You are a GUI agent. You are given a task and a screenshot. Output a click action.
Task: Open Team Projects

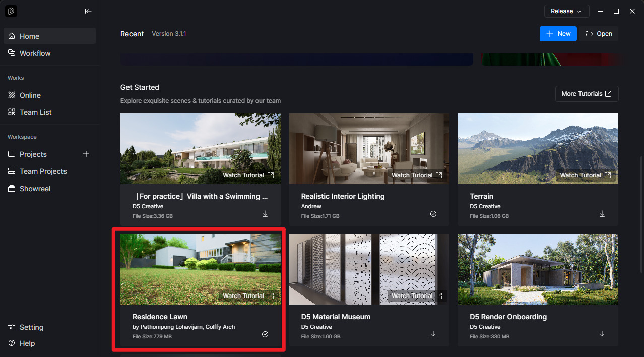pos(49,171)
